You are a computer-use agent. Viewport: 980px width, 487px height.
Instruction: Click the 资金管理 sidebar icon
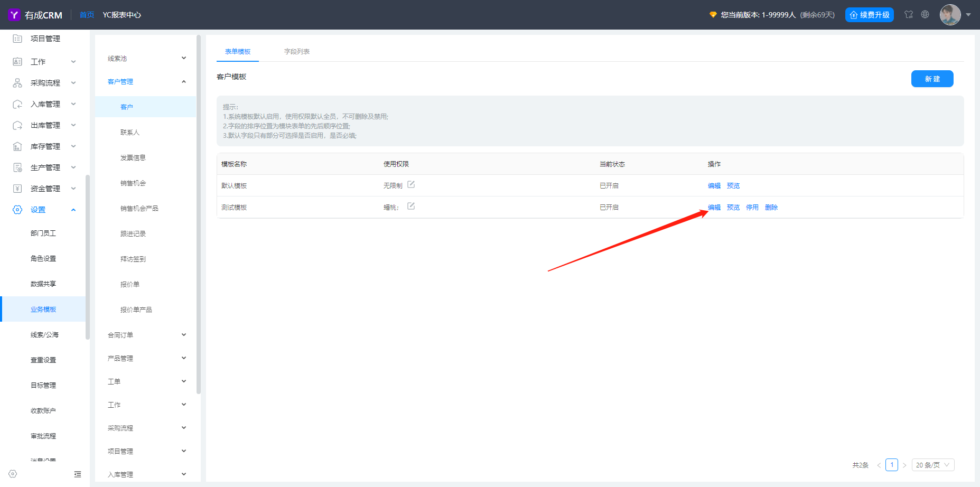(x=17, y=189)
